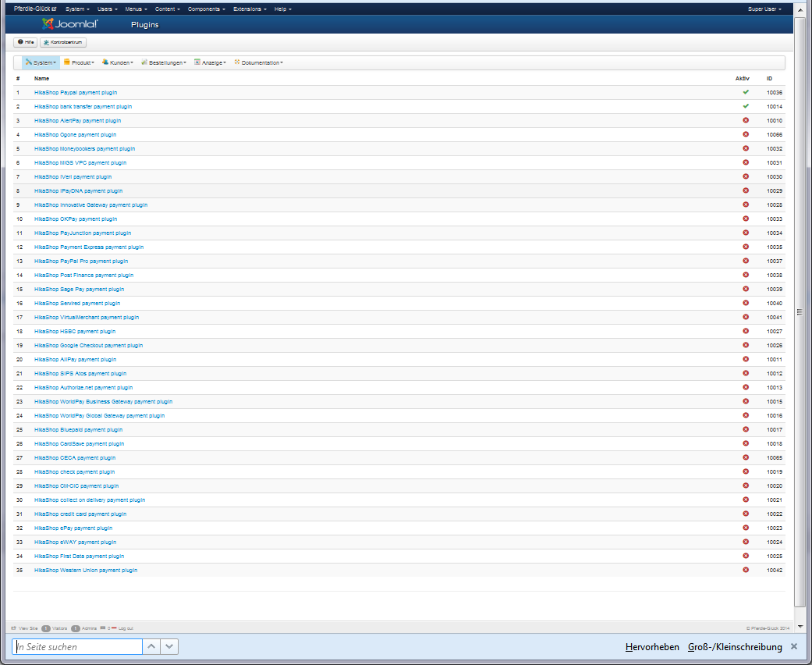Enable the Ogone payment plugin status icon

click(746, 134)
